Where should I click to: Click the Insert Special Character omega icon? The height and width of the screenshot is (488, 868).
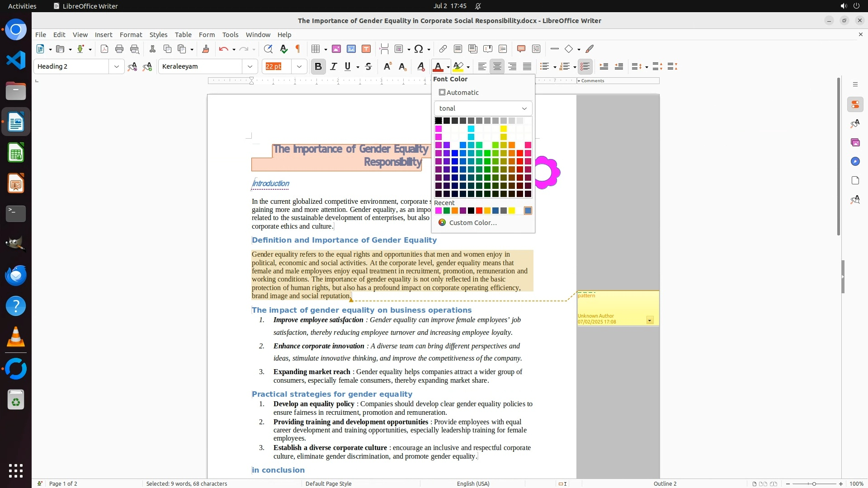click(419, 49)
